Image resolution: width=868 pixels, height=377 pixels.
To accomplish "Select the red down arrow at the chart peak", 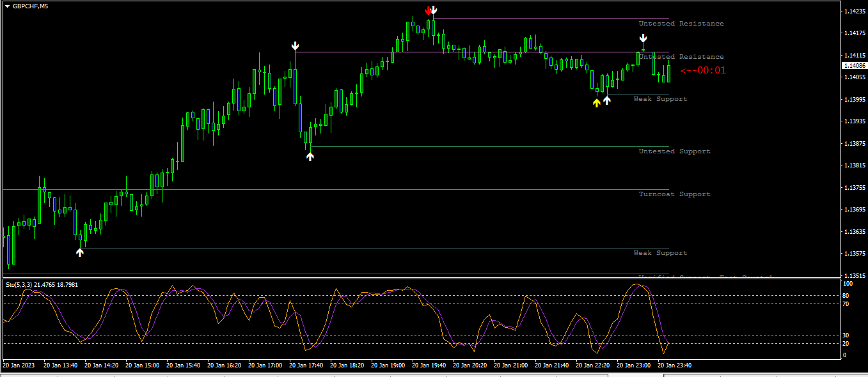I will (x=429, y=10).
